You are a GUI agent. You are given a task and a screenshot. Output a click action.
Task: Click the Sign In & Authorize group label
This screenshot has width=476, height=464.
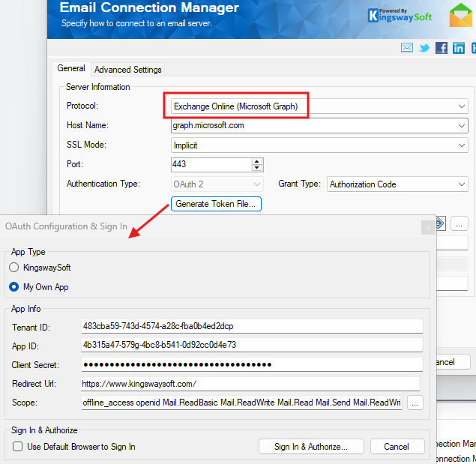coord(44,430)
